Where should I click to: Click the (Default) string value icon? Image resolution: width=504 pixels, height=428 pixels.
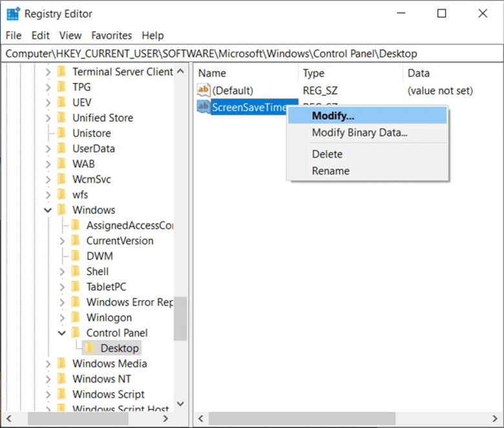pos(204,90)
